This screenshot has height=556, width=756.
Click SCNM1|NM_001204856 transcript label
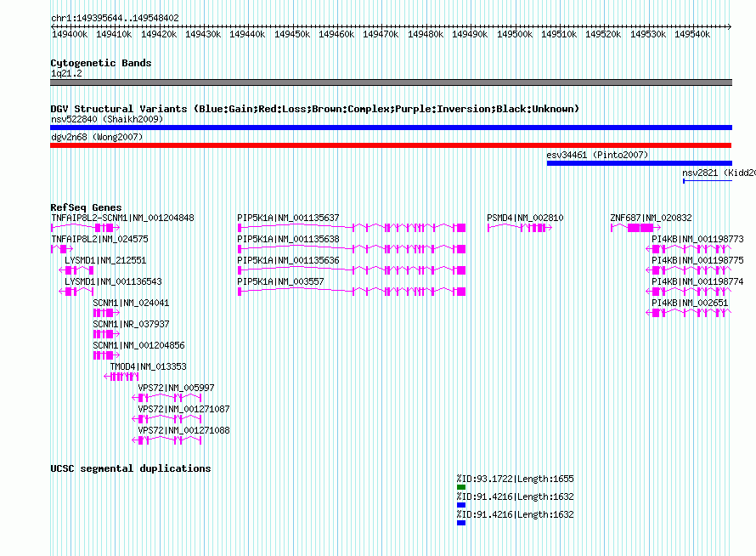click(x=138, y=345)
